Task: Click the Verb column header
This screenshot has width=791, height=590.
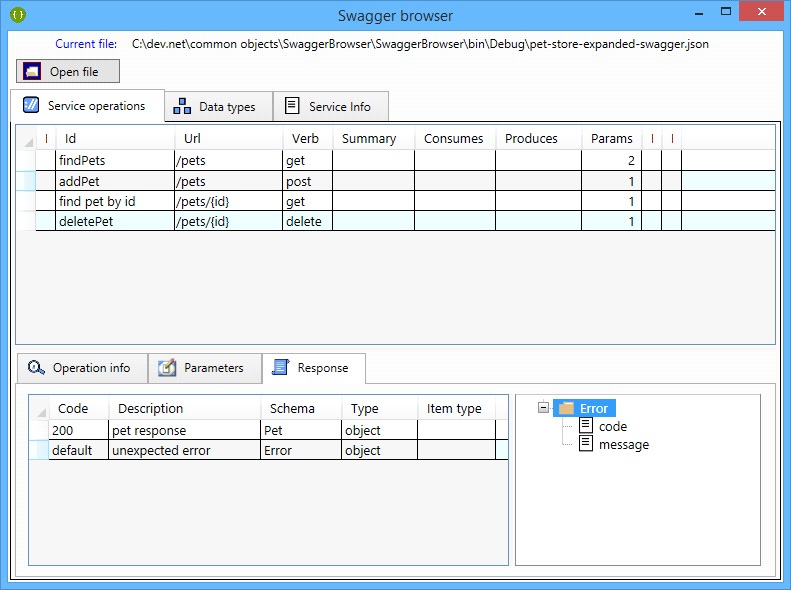Action: coord(308,139)
